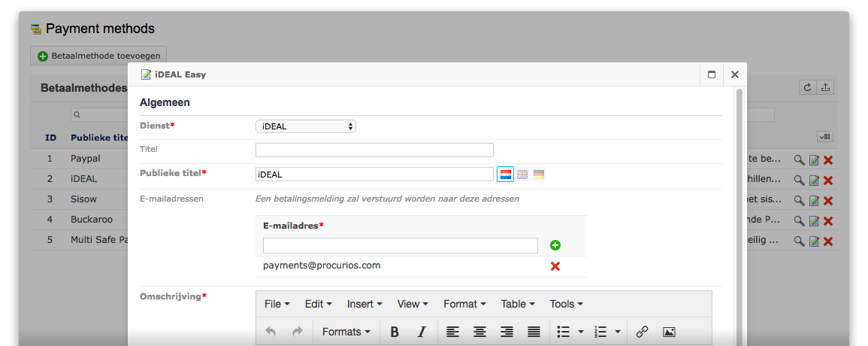The height and width of the screenshot is (346, 868).
Task: Delete the Buckaroo payment method
Action: (x=828, y=220)
